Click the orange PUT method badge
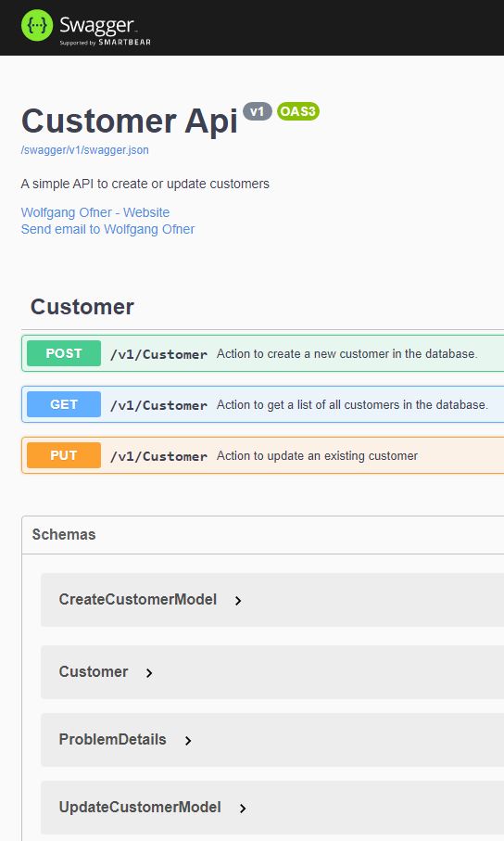 pos(64,455)
